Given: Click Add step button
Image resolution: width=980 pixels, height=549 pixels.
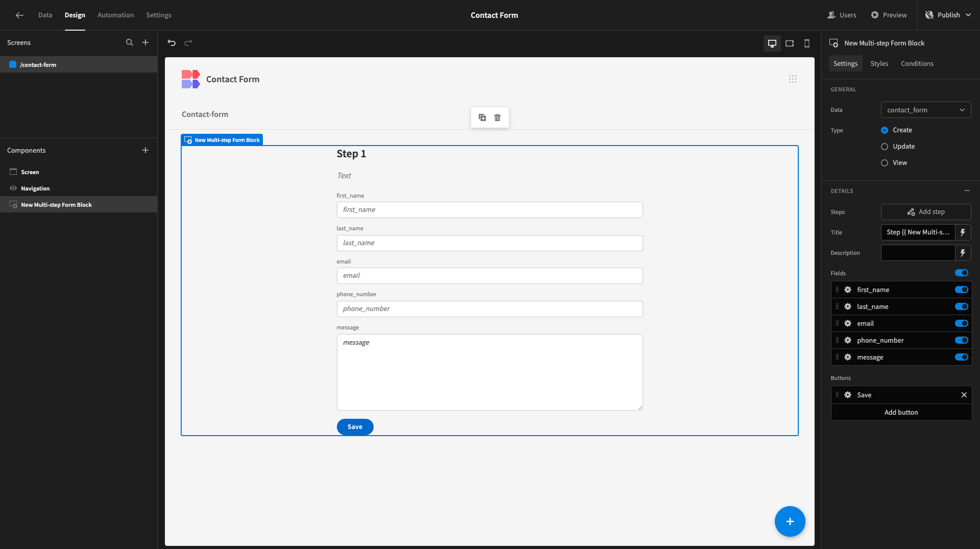Looking at the screenshot, I should (926, 212).
